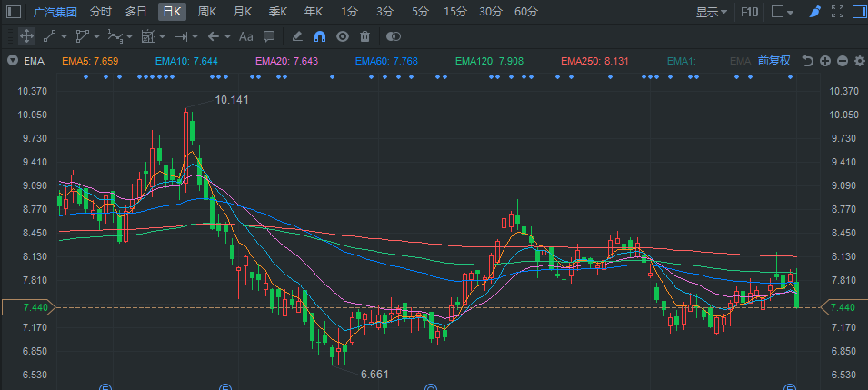This screenshot has width=868, height=390.
Task: Expand the arrow marker tool dropdown arrow
Action: click(x=227, y=36)
